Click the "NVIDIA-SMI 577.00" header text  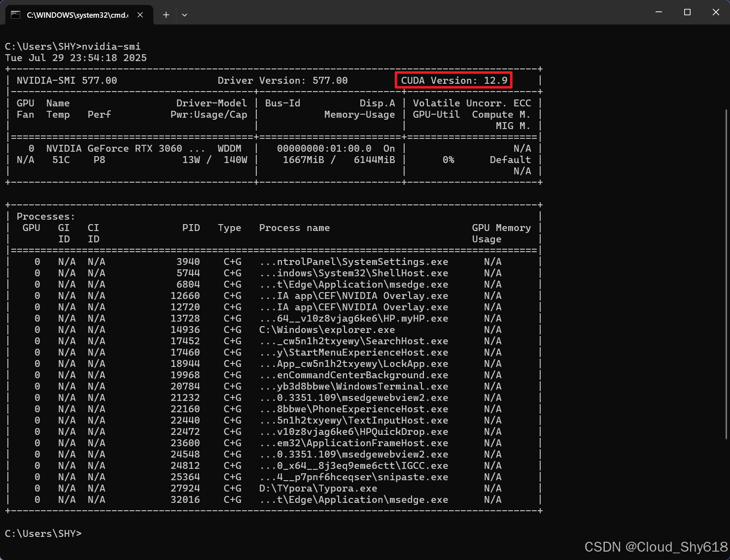67,80
